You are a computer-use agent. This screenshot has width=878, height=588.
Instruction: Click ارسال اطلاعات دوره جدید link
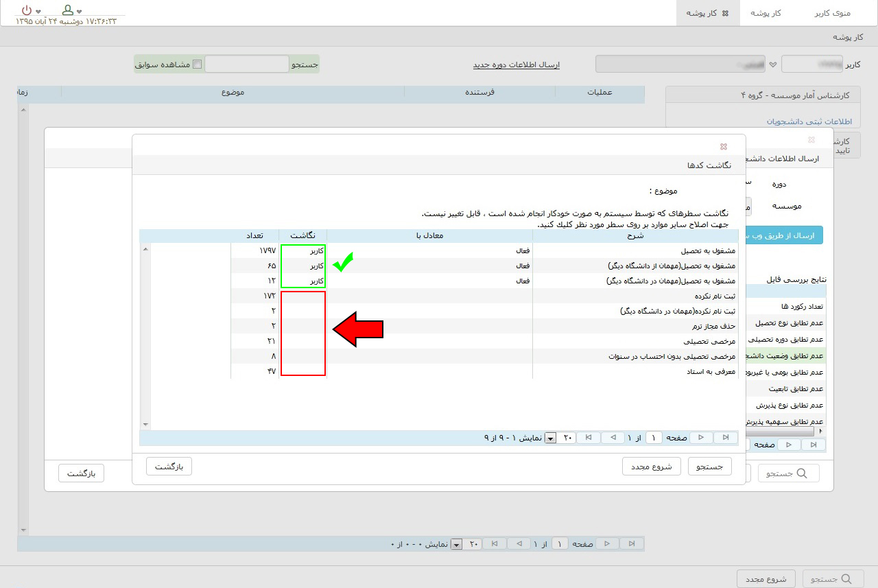516,64
